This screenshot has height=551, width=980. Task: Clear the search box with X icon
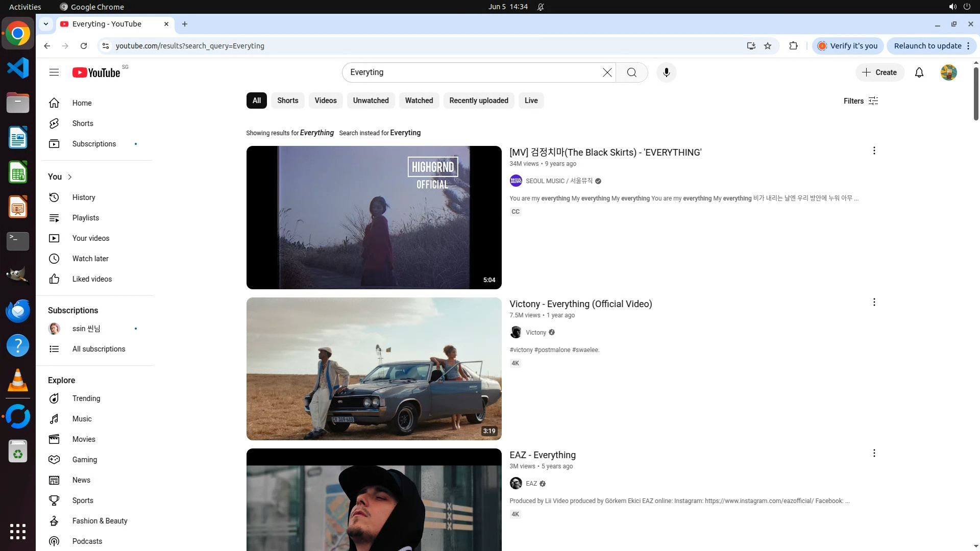pos(607,72)
